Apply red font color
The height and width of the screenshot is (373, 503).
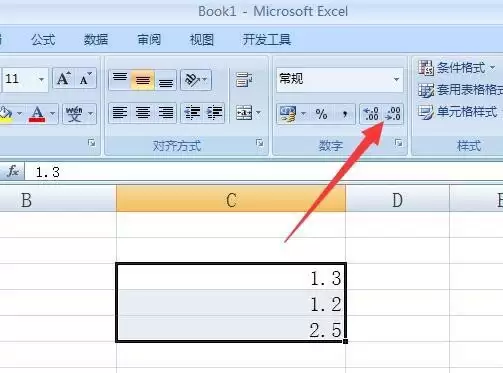pos(37,114)
